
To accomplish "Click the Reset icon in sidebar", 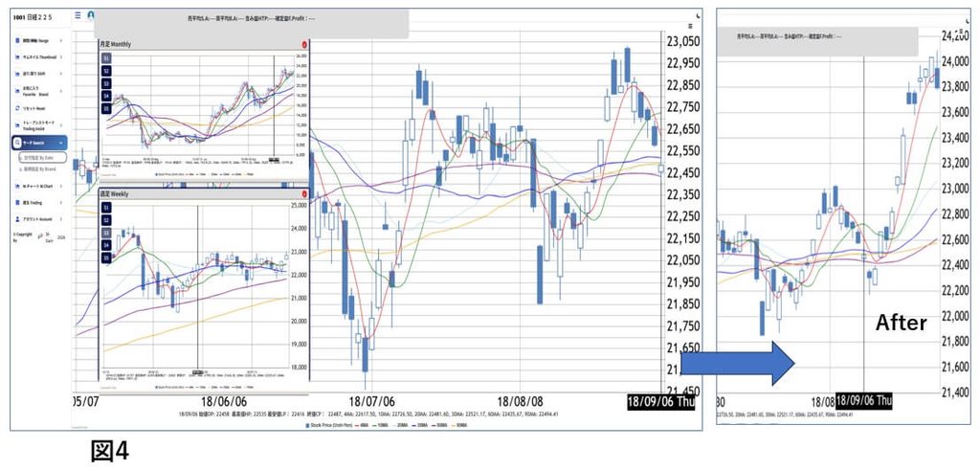I will [x=17, y=108].
